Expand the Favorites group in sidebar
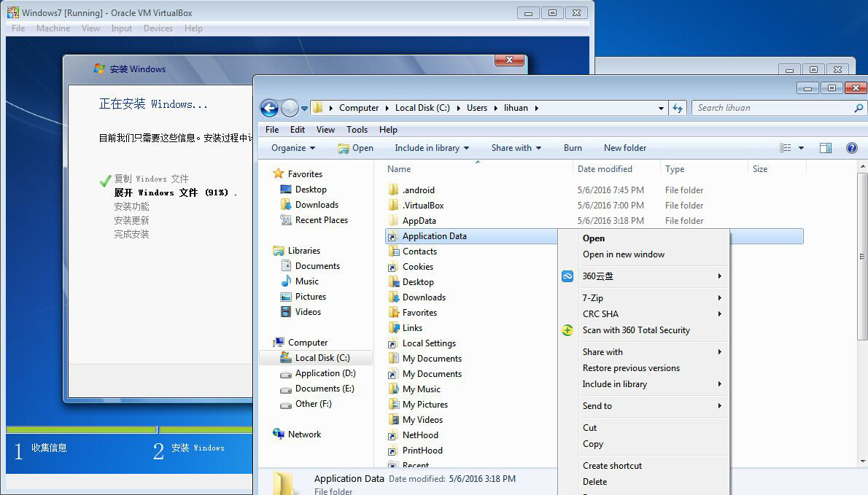This screenshot has height=495, width=868. 298,174
